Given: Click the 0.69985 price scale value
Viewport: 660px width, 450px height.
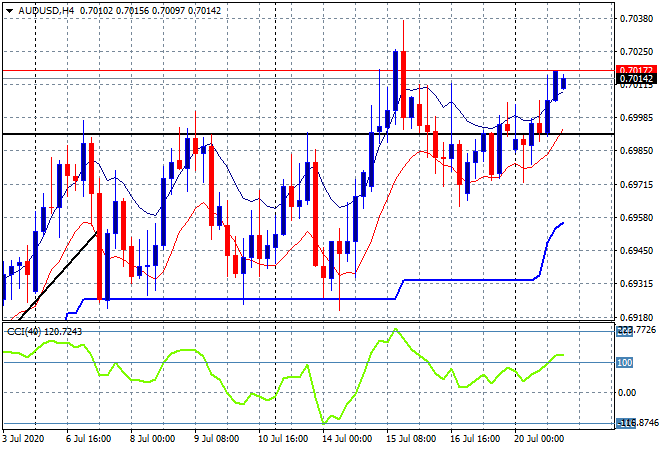Looking at the screenshot, I should (x=636, y=117).
